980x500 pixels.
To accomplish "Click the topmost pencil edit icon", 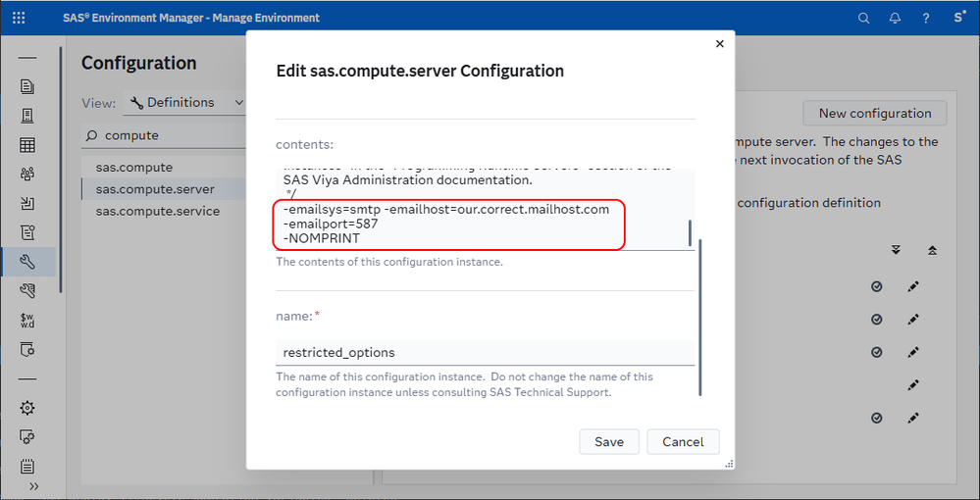I will point(913,286).
